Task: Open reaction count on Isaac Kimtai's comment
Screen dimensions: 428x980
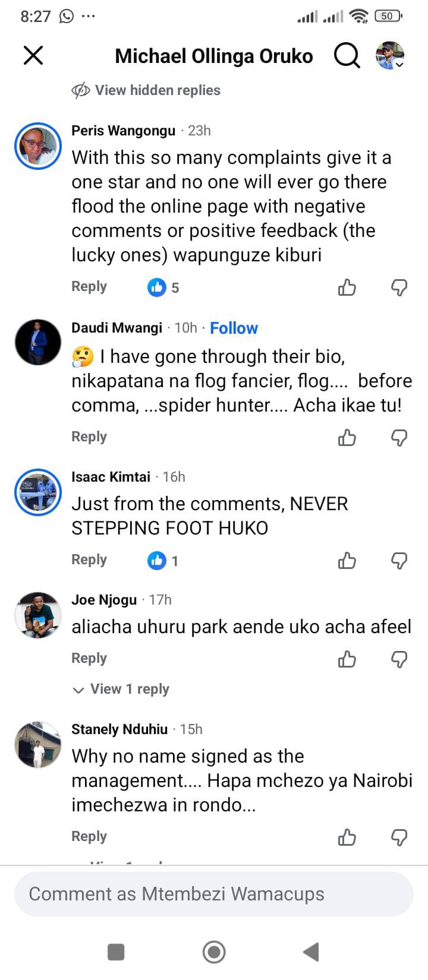Action: [x=163, y=561]
